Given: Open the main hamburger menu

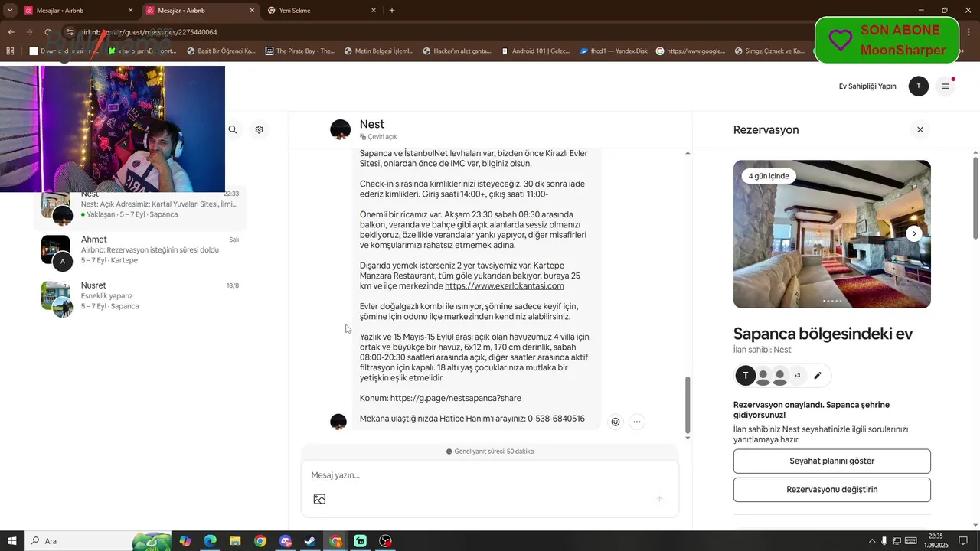Looking at the screenshot, I should [945, 86].
